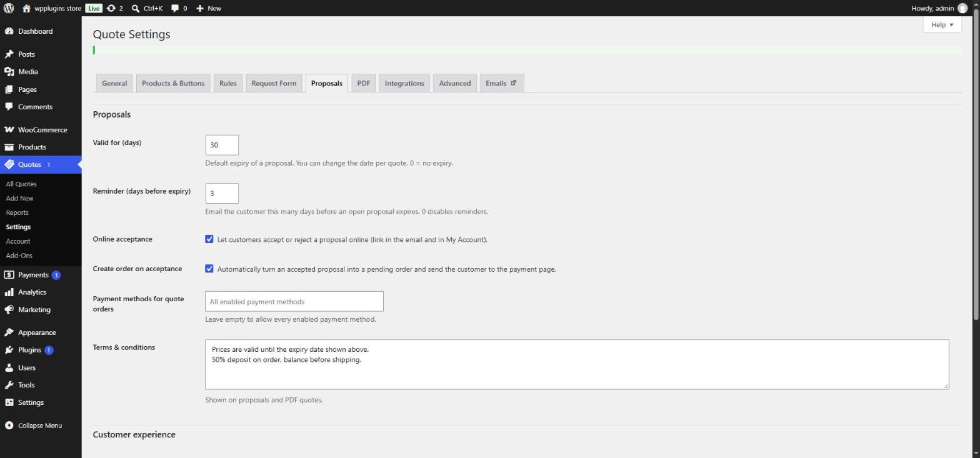The width and height of the screenshot is (980, 458).
Task: Click the Quotes tag icon
Action: point(9,164)
